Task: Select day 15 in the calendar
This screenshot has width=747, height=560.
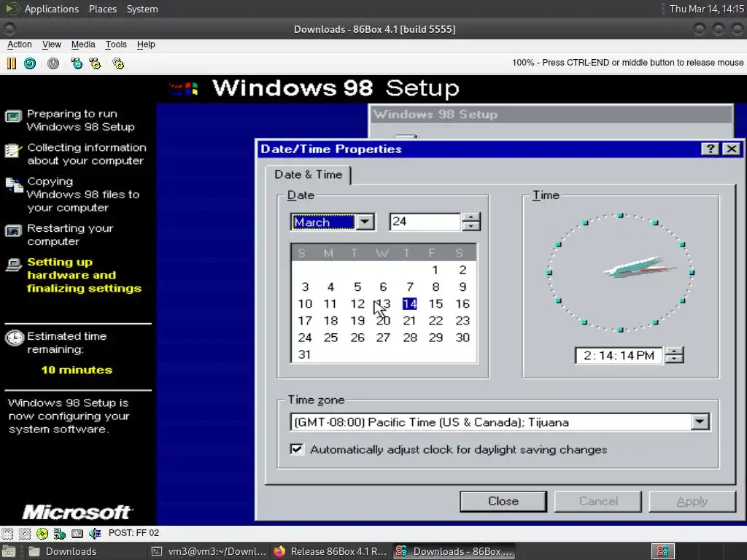Action: (x=436, y=304)
